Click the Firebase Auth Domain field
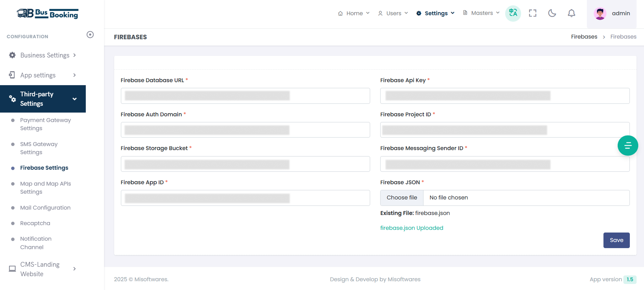The height and width of the screenshot is (290, 644). point(246,130)
